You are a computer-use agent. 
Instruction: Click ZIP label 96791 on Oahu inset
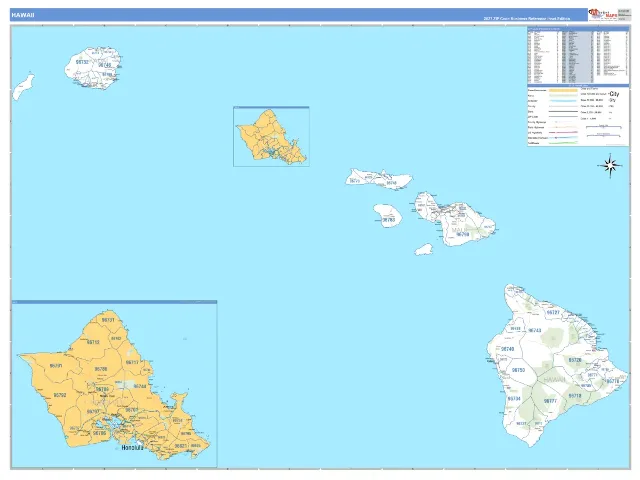56,366
